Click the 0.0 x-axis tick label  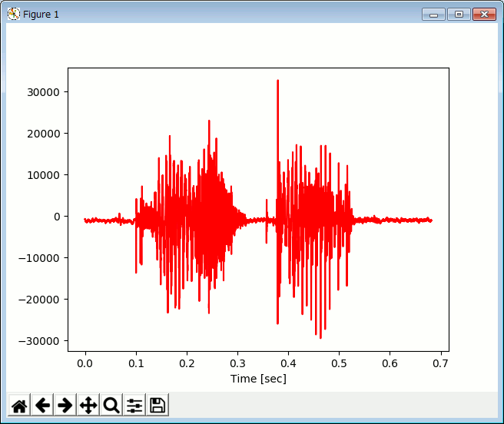(85, 363)
